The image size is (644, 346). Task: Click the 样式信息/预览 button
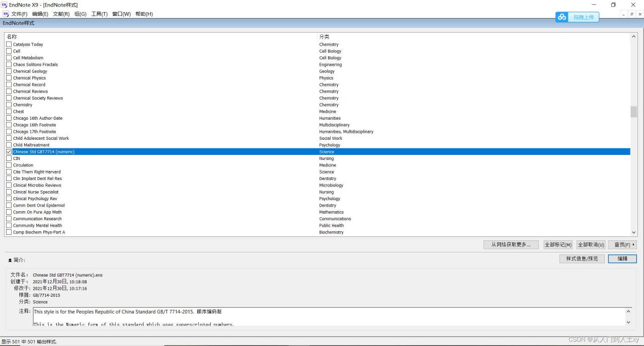point(582,258)
